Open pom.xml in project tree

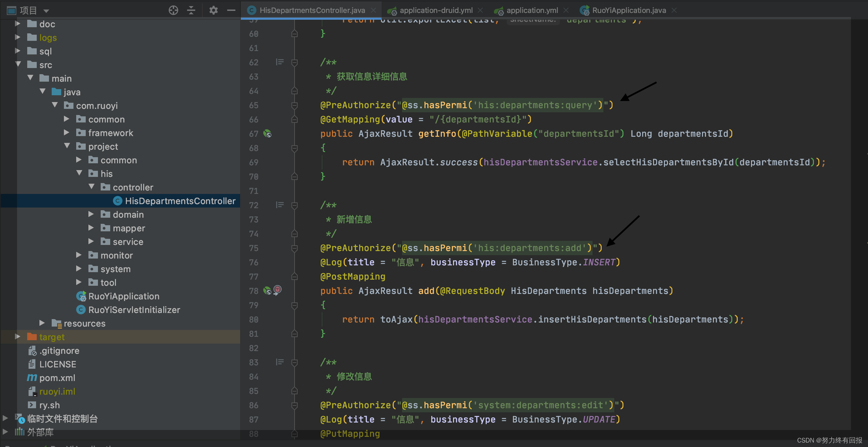click(x=57, y=378)
